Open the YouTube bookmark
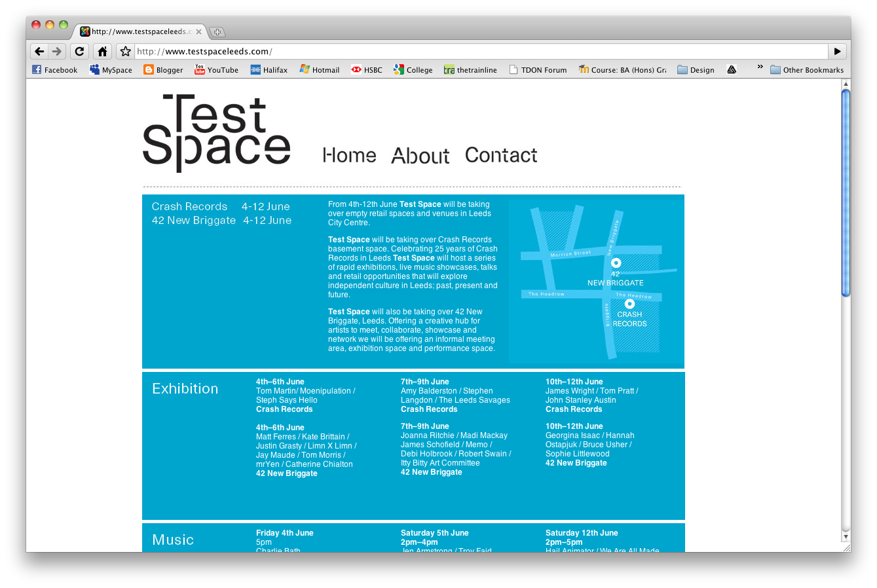The height and width of the screenshot is (588, 877). [x=216, y=69]
